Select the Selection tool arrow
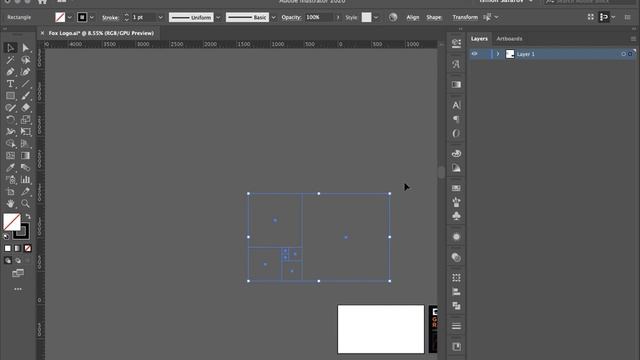 point(10,48)
